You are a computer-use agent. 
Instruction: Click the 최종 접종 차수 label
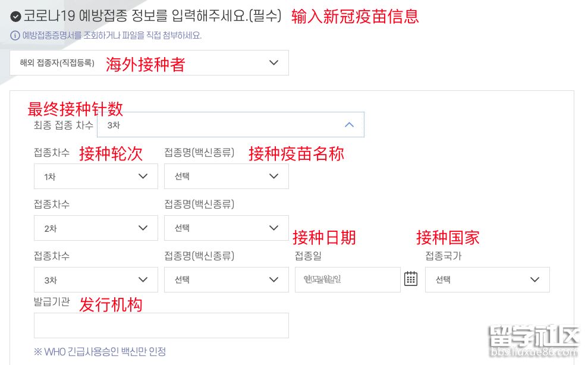tap(64, 125)
